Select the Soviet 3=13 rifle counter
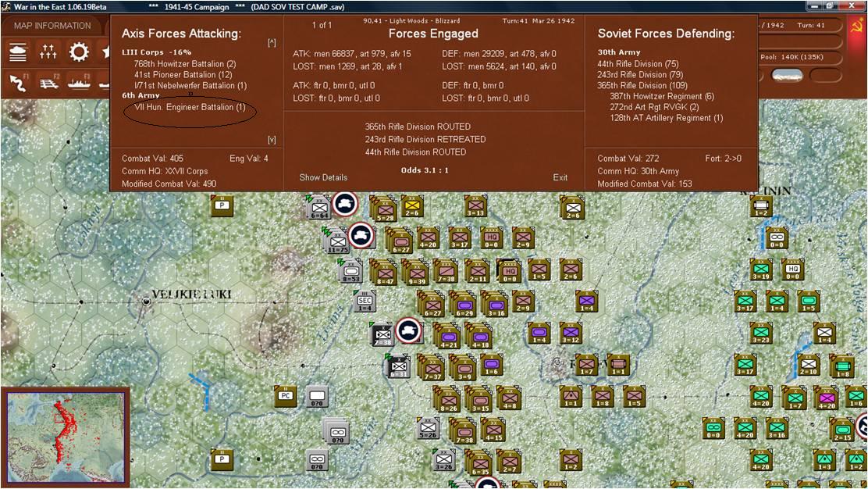 pos(475,206)
